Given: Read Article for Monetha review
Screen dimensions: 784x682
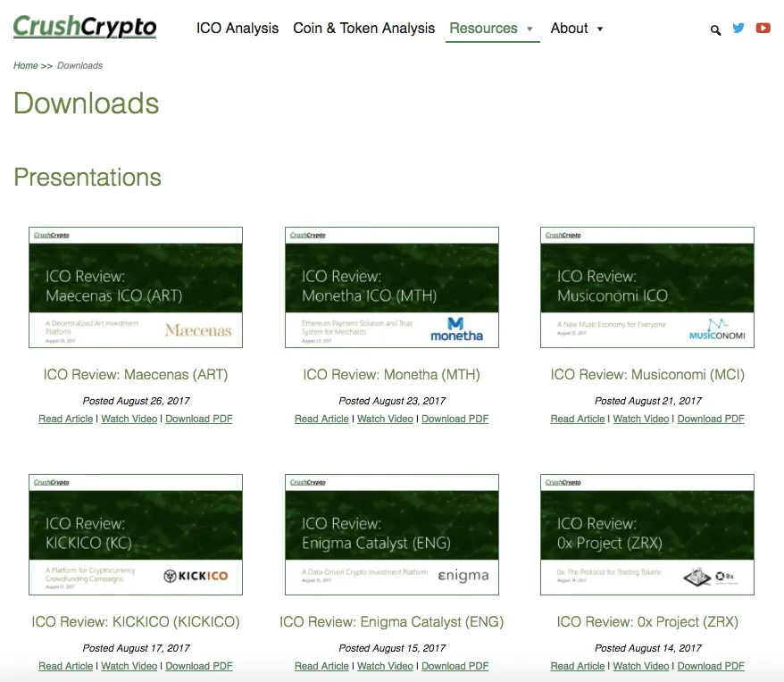Looking at the screenshot, I should coord(321,419).
